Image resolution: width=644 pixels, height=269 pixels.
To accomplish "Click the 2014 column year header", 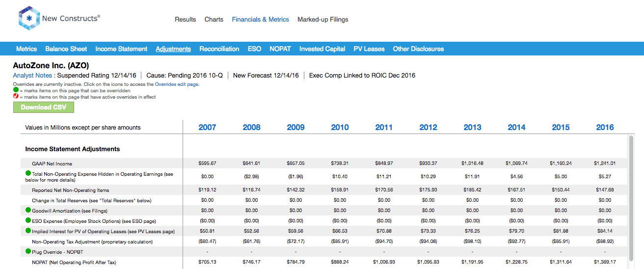I will [516, 127].
